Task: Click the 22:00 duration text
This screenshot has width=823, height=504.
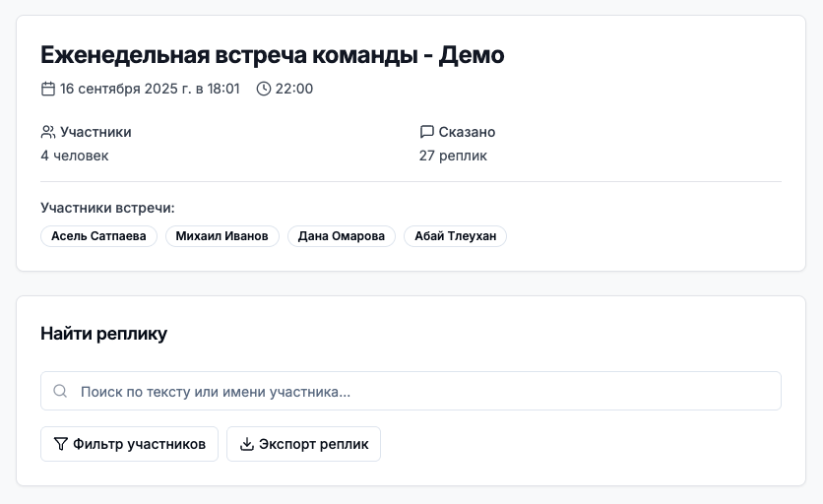Action: pos(294,89)
